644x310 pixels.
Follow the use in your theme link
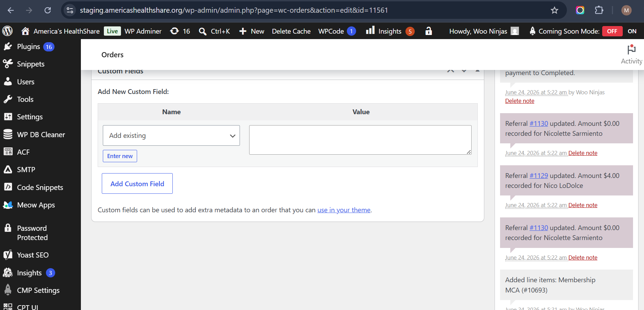(x=344, y=210)
